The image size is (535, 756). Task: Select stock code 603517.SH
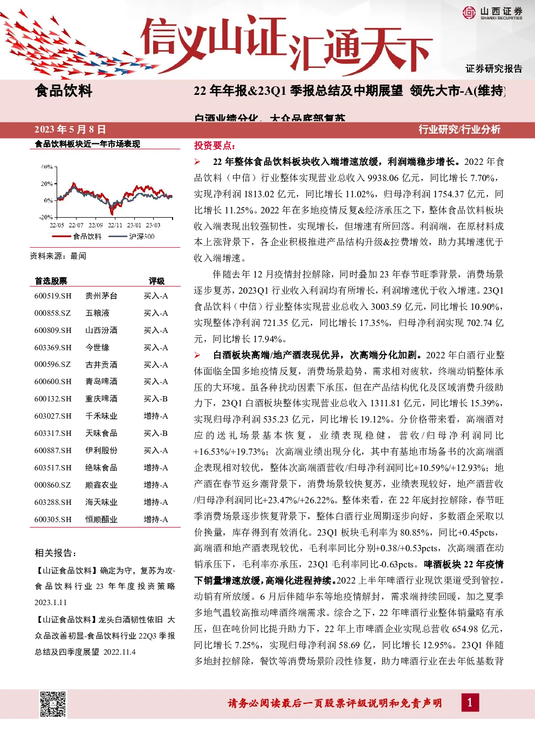[53, 468]
